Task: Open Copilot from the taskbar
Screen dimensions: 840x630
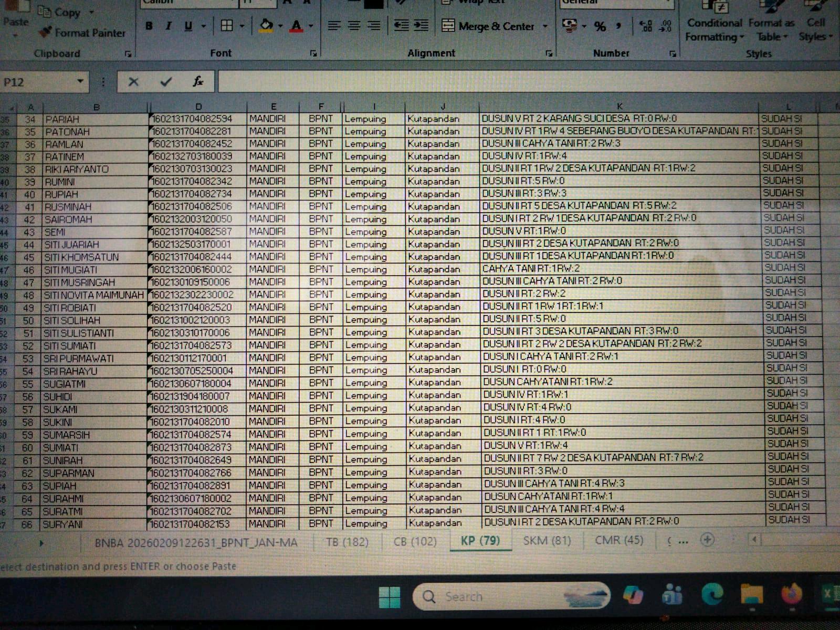Action: click(634, 595)
